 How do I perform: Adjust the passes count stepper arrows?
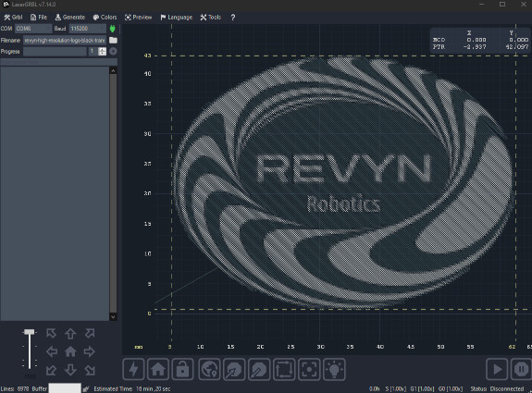pos(102,51)
